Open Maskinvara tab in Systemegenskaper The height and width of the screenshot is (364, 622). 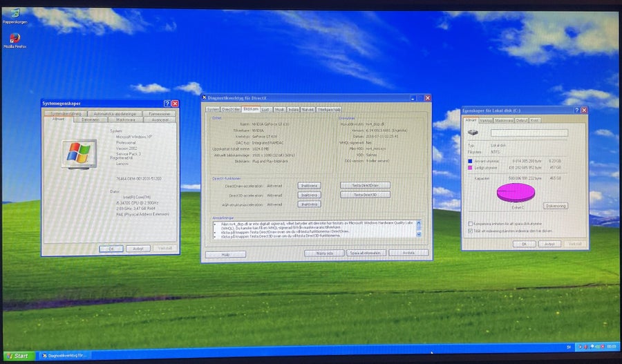(125, 119)
